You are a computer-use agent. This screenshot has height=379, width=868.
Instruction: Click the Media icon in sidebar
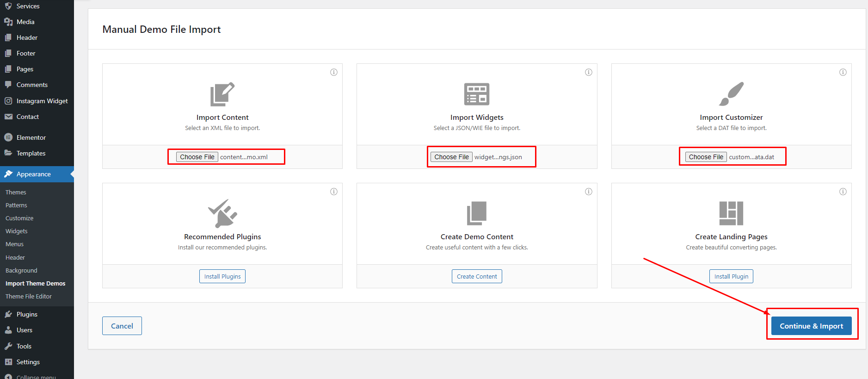(x=8, y=22)
